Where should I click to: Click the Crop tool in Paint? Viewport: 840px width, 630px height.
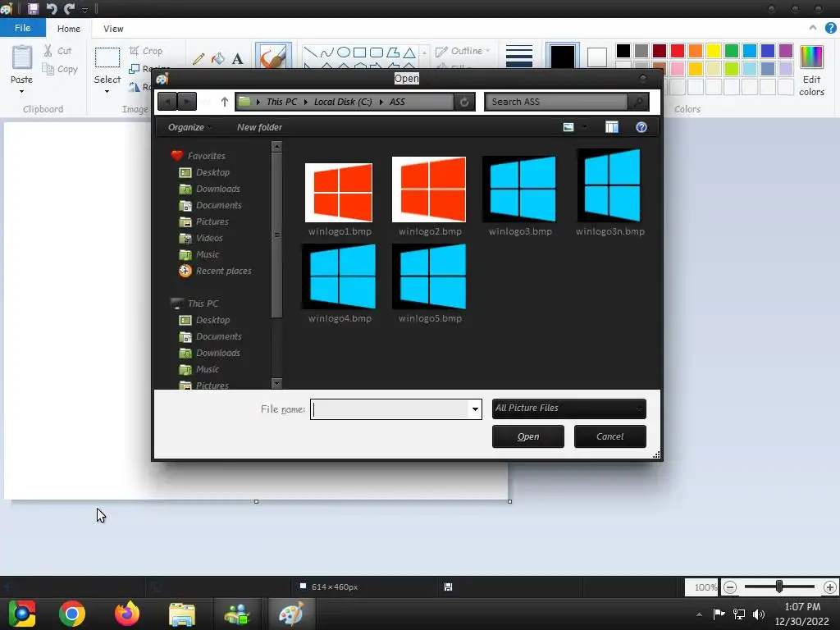click(x=146, y=51)
